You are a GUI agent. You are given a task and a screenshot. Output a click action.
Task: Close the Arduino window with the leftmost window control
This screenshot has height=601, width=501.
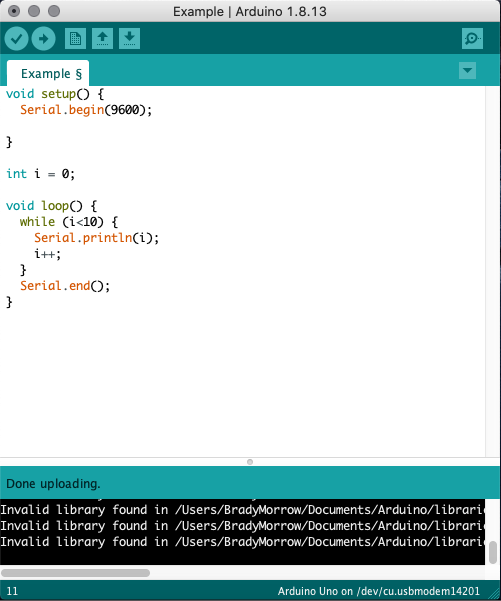coord(14,11)
